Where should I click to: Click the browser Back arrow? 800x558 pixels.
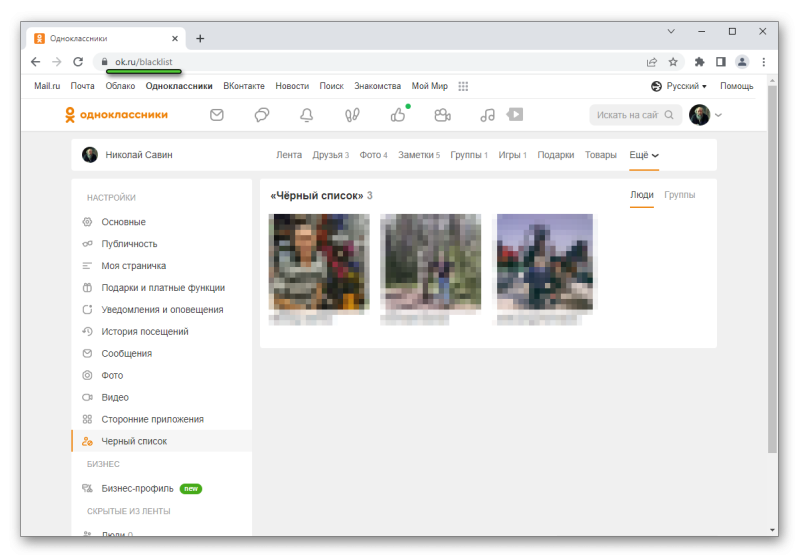point(35,62)
